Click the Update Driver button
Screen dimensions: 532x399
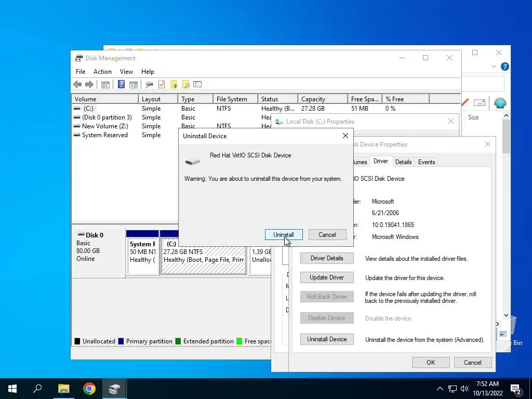tap(327, 277)
